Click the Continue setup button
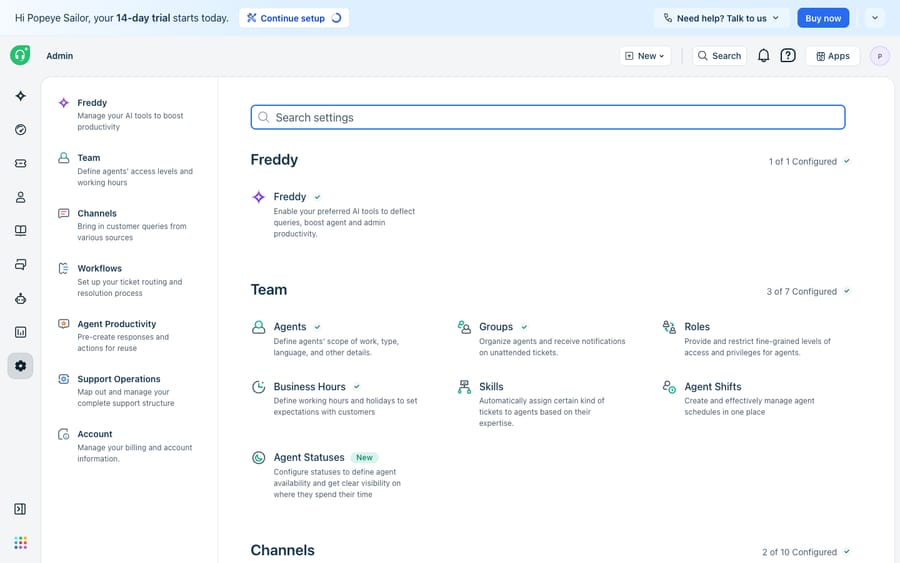Screen dimensions: 900x563 [294, 18]
